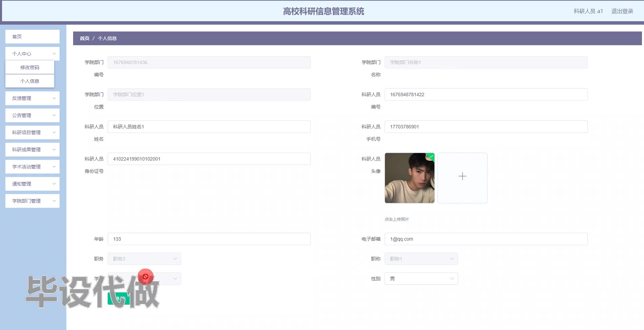644x330 pixels.
Task: Collapse 个人中心 menu chevron
Action: pyautogui.click(x=54, y=54)
